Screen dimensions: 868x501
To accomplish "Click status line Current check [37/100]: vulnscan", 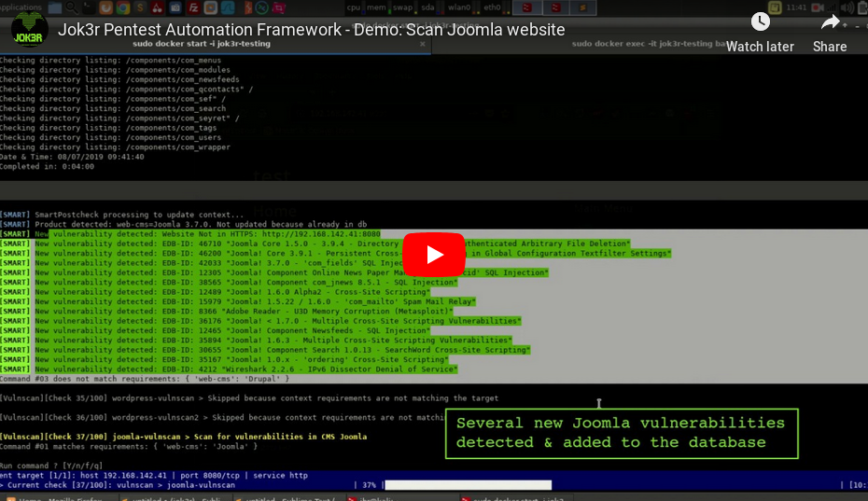I will coord(118,485).
